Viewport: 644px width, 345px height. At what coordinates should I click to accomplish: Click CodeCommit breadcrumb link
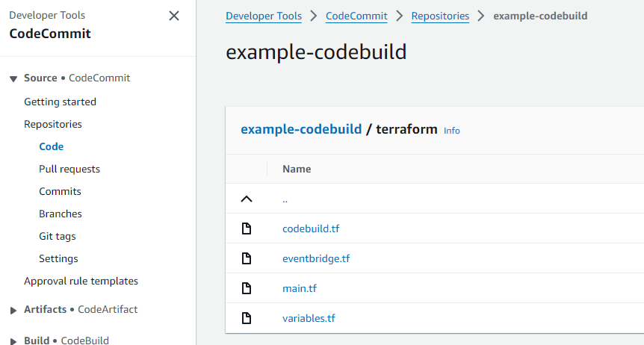[x=356, y=16]
